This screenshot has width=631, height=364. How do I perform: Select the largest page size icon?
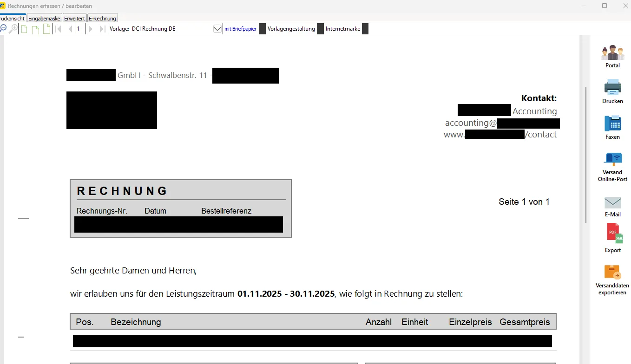tap(46, 29)
